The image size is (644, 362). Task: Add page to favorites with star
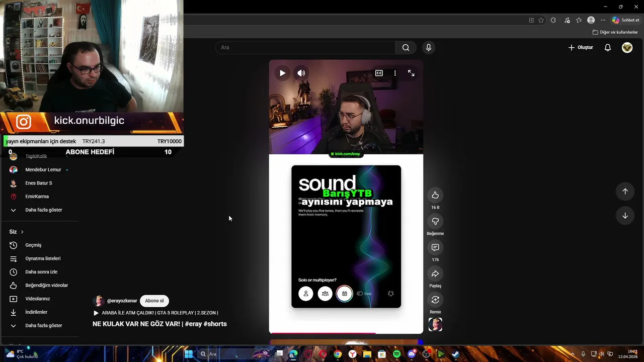[541, 20]
